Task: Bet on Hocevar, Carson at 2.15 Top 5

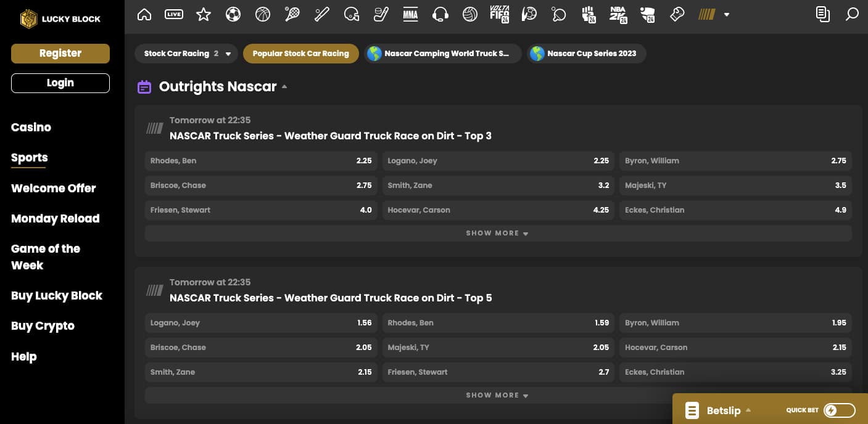Action: point(735,348)
